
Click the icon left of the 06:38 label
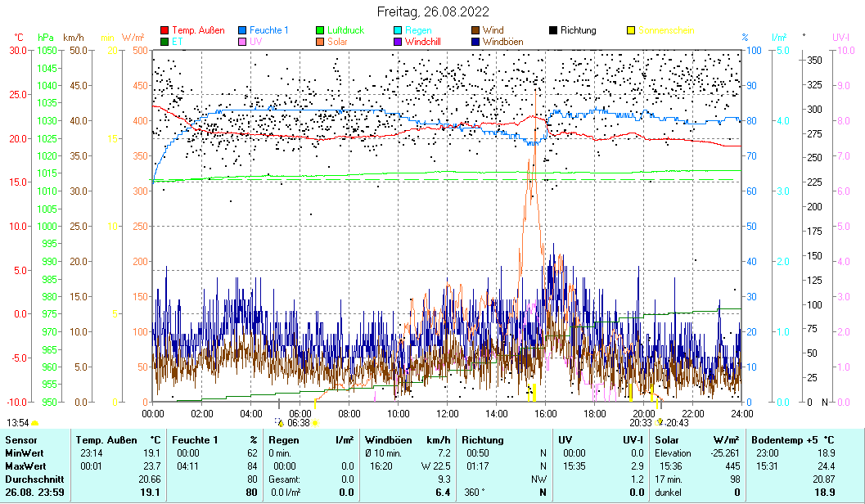tap(279, 423)
